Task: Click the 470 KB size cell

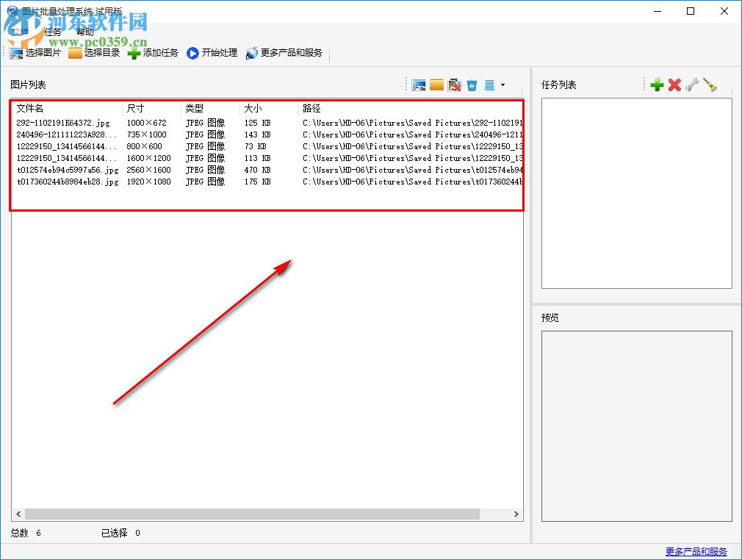Action: tap(257, 170)
